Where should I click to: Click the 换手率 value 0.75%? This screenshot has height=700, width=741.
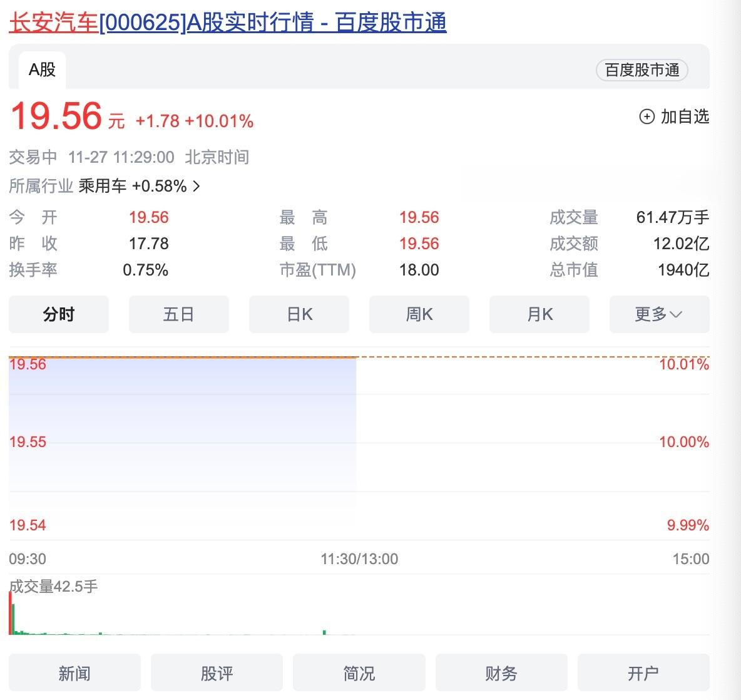click(x=146, y=270)
